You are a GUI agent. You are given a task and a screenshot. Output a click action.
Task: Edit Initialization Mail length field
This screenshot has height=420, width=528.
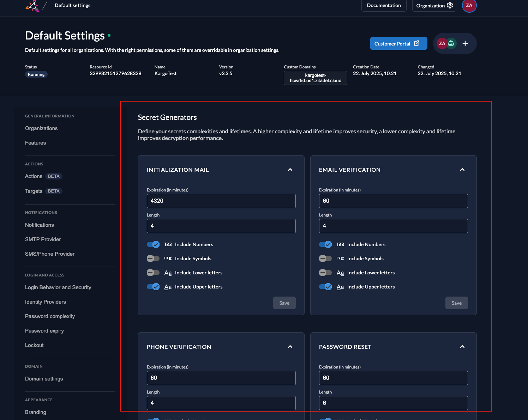click(221, 226)
